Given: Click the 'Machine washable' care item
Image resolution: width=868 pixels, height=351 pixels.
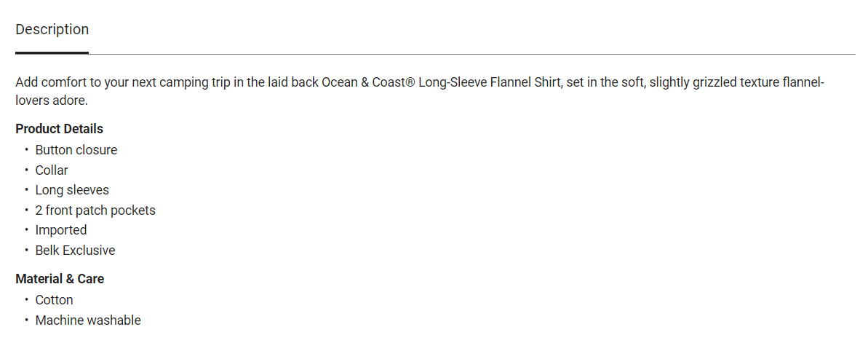Looking at the screenshot, I should [x=88, y=320].
